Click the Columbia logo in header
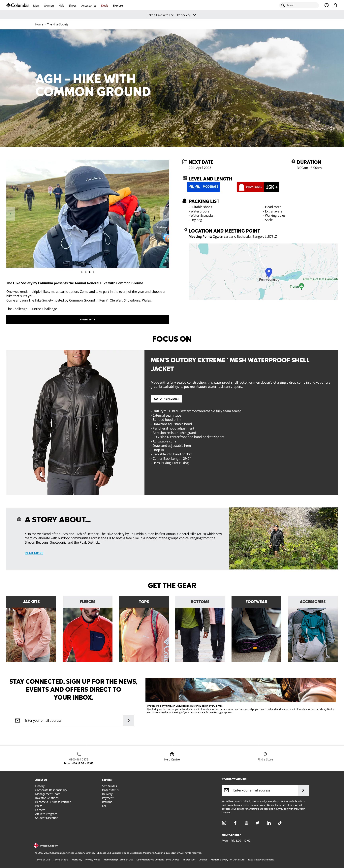344x868 pixels. pyautogui.click(x=18, y=5)
